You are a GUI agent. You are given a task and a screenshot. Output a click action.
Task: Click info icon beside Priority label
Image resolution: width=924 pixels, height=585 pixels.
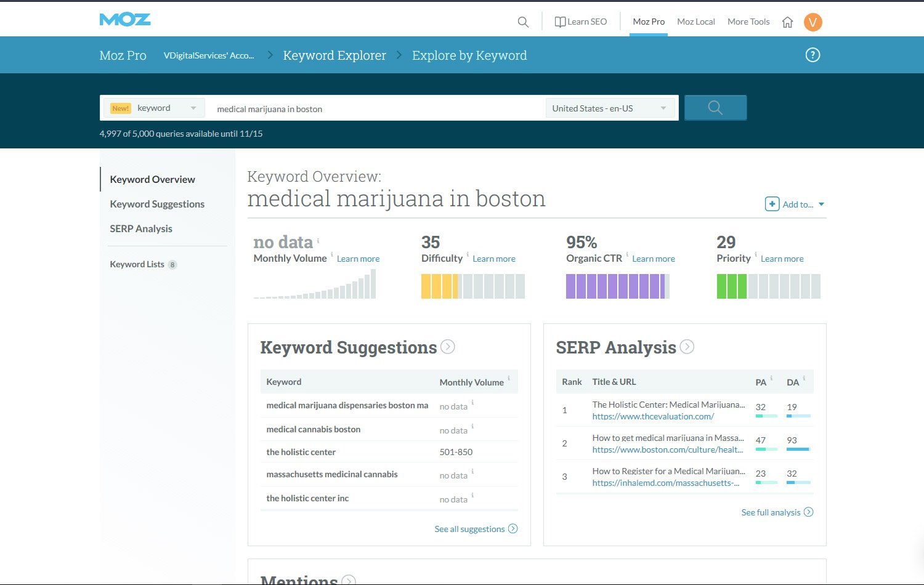756,254
